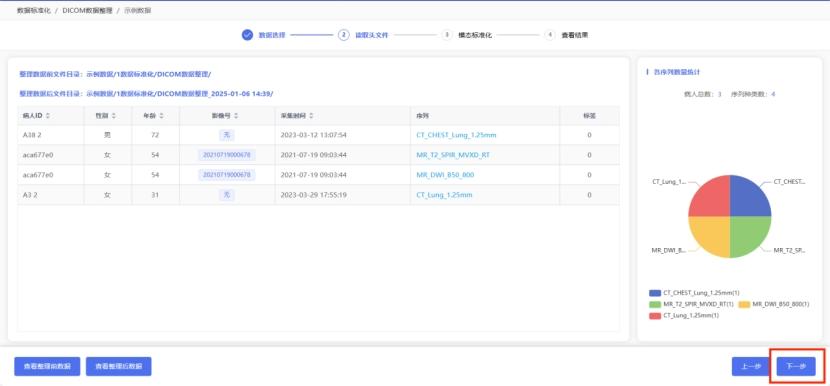The width and height of the screenshot is (830, 386).
Task: Go back with 上一步 button
Action: tap(751, 366)
